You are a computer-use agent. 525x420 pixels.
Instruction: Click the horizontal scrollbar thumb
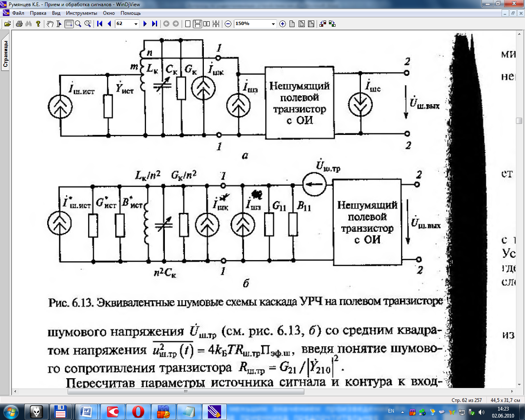[186, 391]
